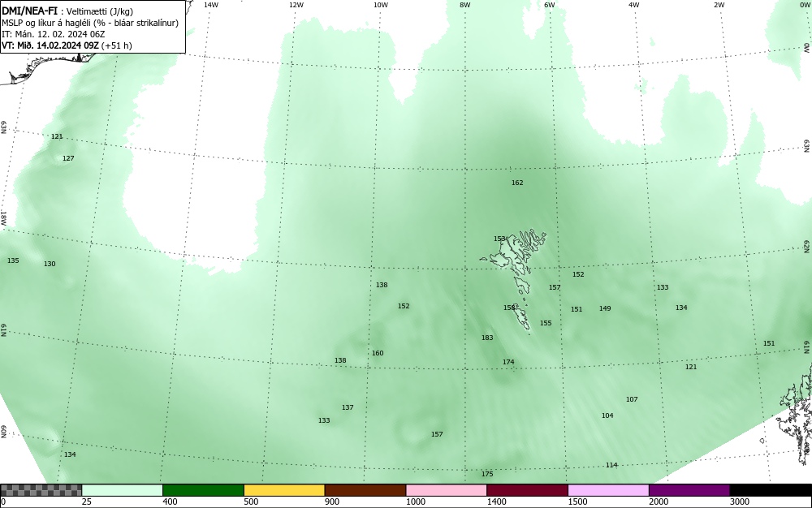
Task: Click the 62N latitude label on the right
Action: (807, 246)
